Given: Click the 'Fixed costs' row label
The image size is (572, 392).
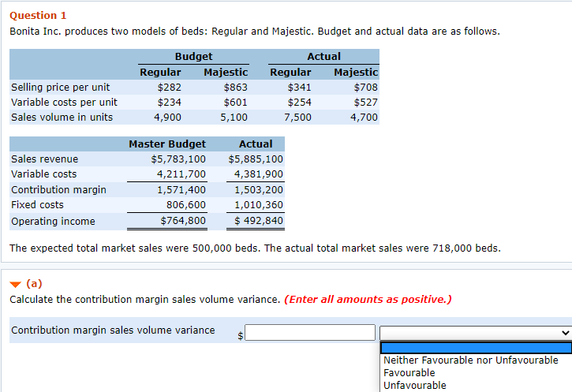Looking at the screenshot, I should [37, 205].
